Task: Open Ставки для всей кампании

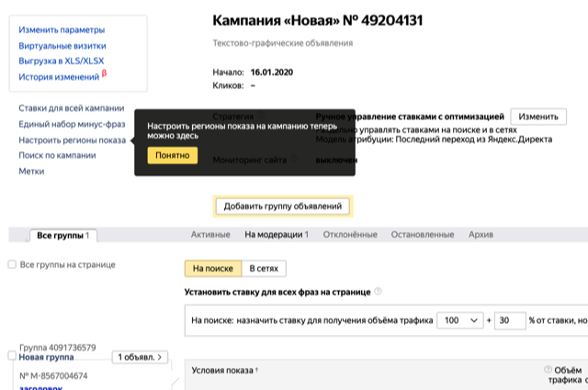Action: click(x=72, y=108)
